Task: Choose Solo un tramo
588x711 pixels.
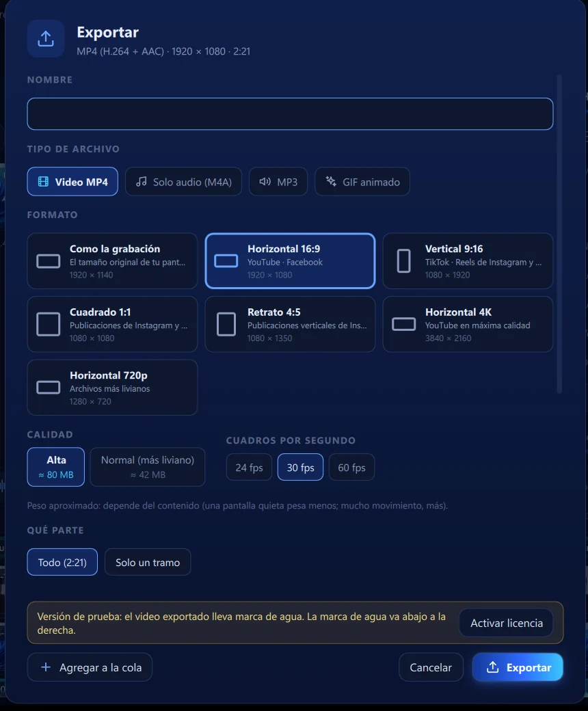Action: pos(148,562)
